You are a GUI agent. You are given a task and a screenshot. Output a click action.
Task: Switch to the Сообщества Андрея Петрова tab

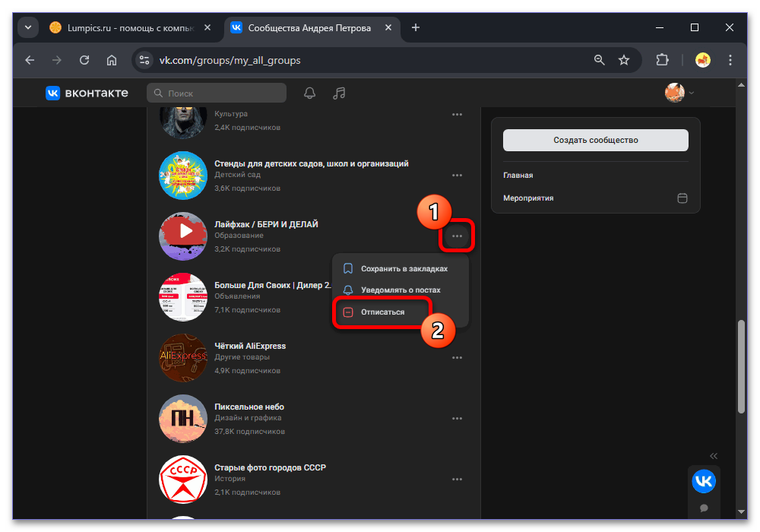[311, 27]
